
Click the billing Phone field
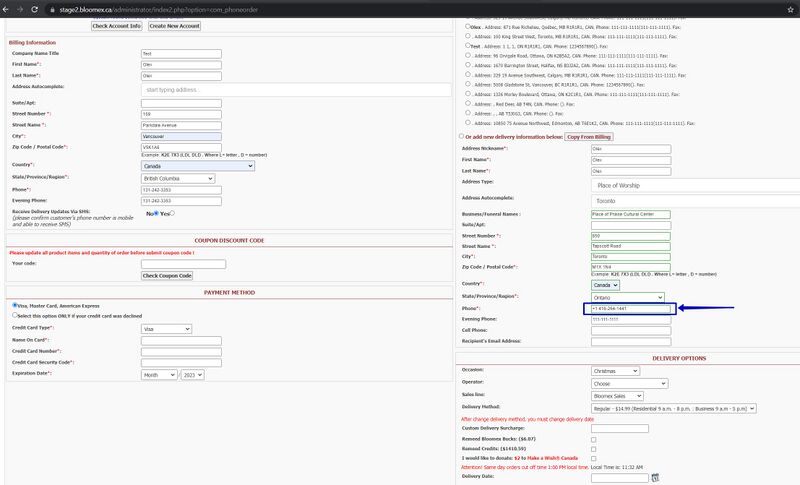pos(181,190)
